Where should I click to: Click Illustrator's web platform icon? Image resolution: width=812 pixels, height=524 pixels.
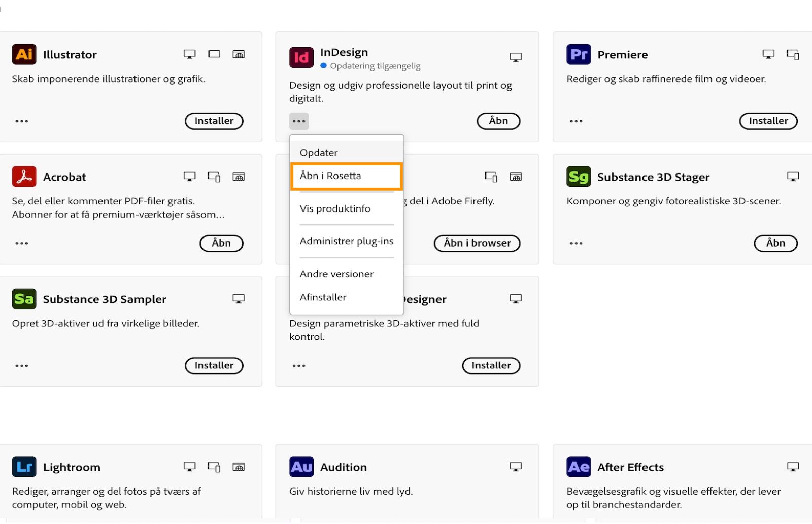(239, 54)
